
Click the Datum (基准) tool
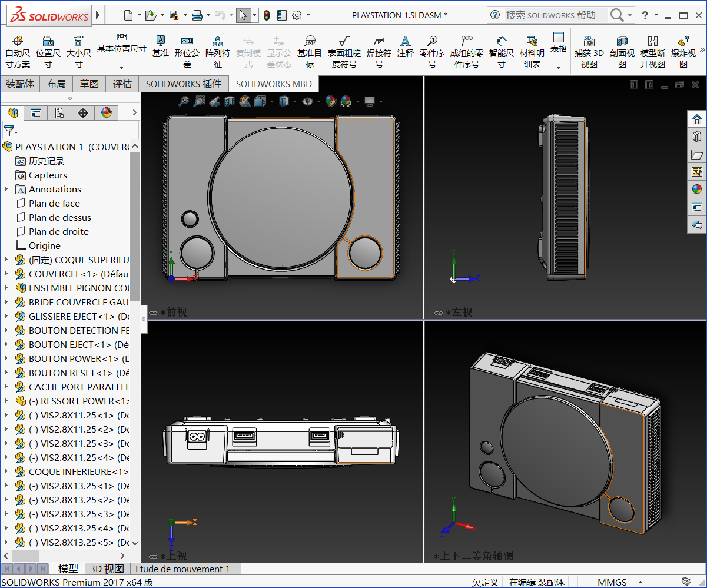tap(160, 46)
